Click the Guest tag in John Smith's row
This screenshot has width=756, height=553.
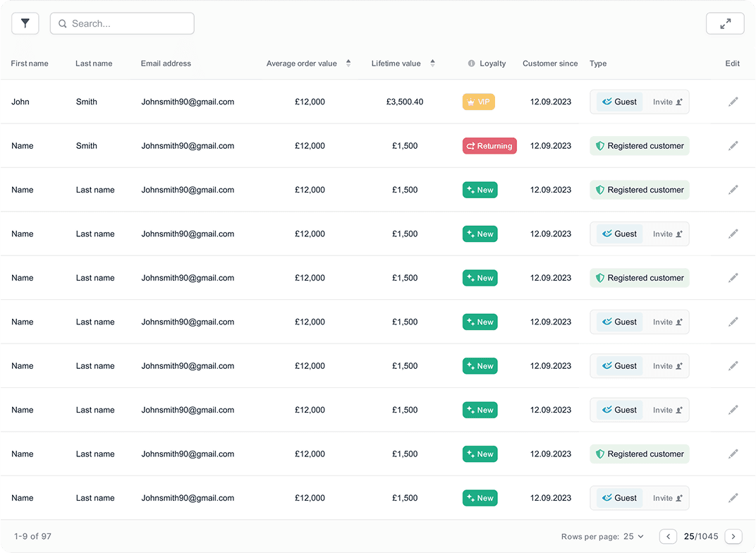(619, 102)
